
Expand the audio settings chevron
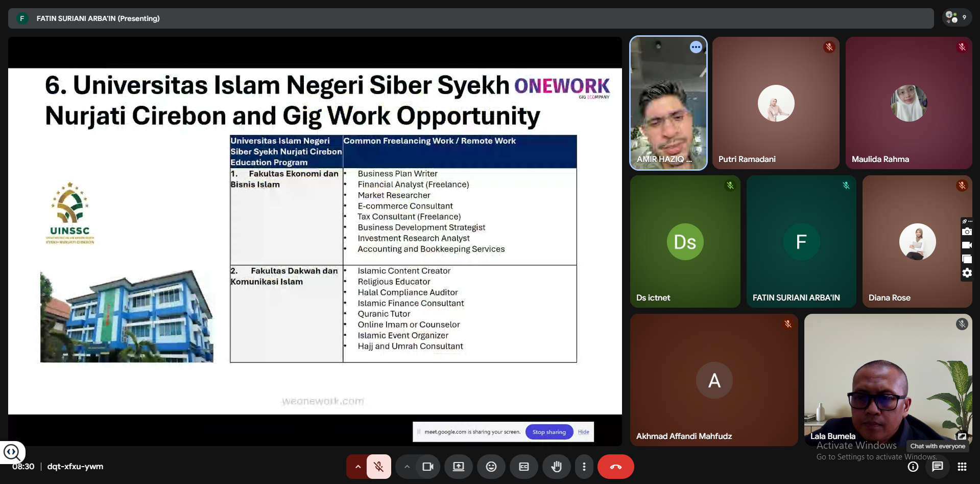[x=357, y=467]
